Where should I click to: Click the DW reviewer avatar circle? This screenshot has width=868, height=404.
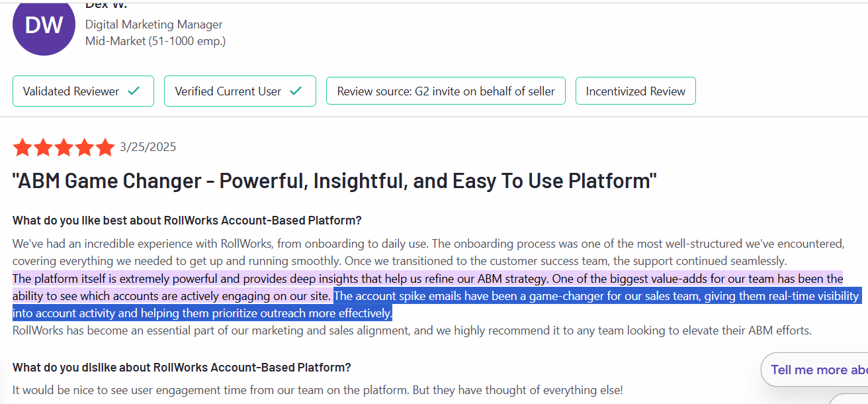[44, 26]
